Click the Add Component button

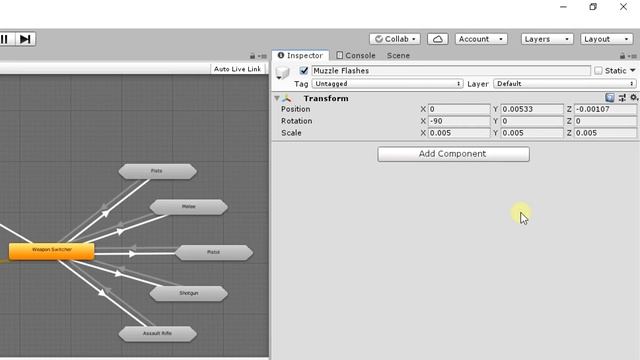[x=453, y=154]
